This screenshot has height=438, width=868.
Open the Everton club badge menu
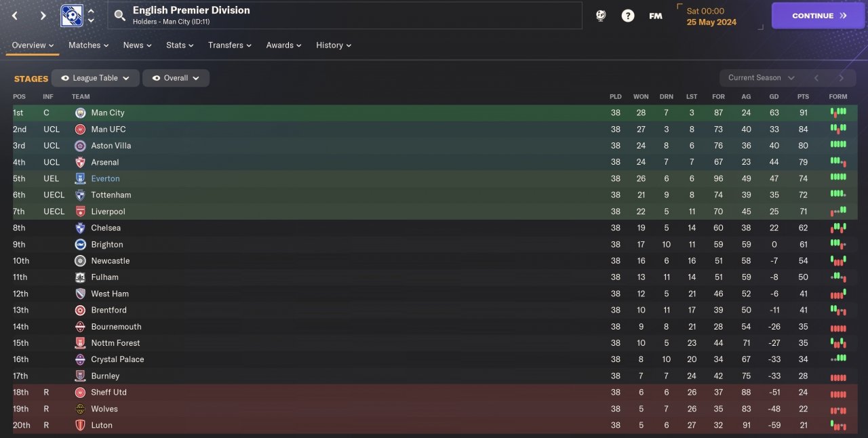pyautogui.click(x=71, y=16)
